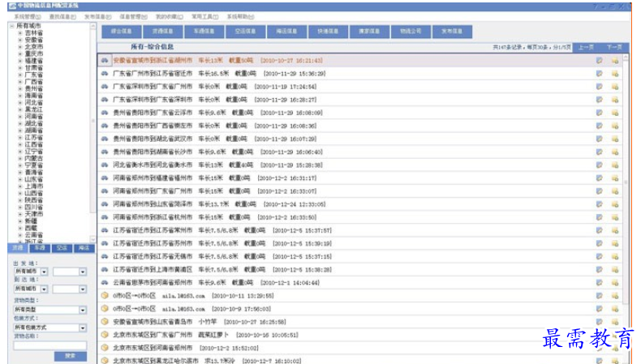Open the 查找信息 menu

coord(62,17)
